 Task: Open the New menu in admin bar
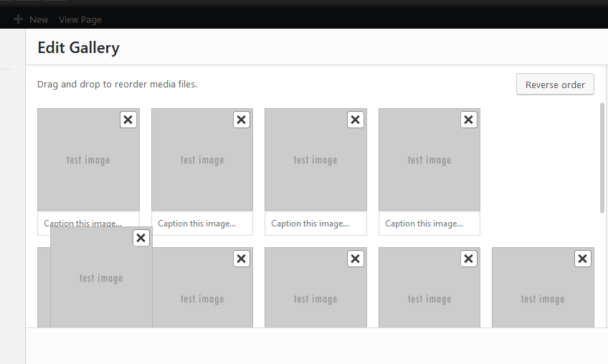coord(39,20)
